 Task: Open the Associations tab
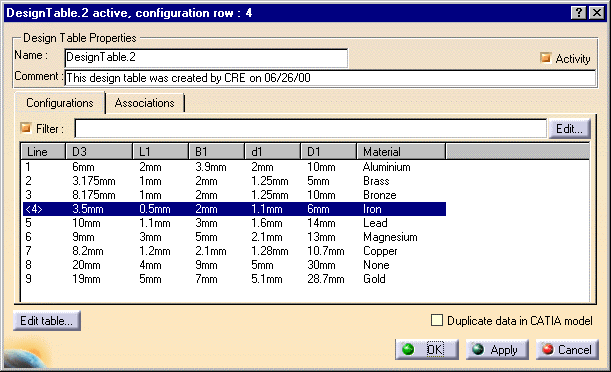pos(145,103)
